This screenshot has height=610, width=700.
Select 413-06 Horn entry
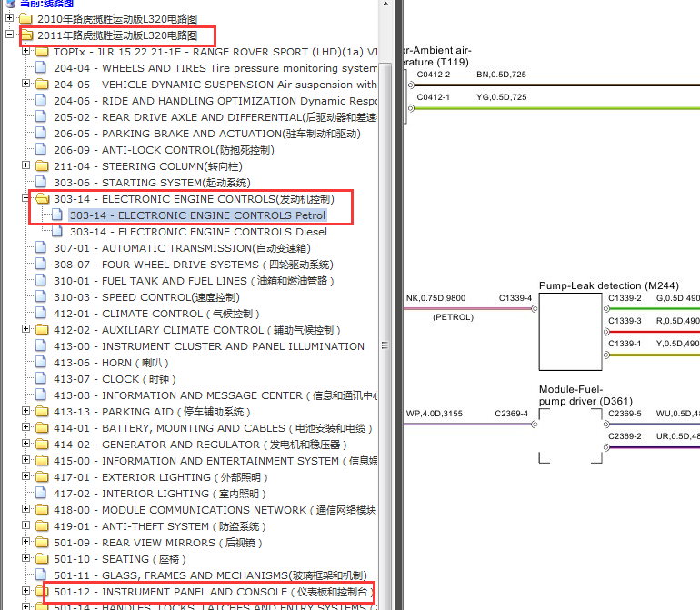click(x=111, y=363)
